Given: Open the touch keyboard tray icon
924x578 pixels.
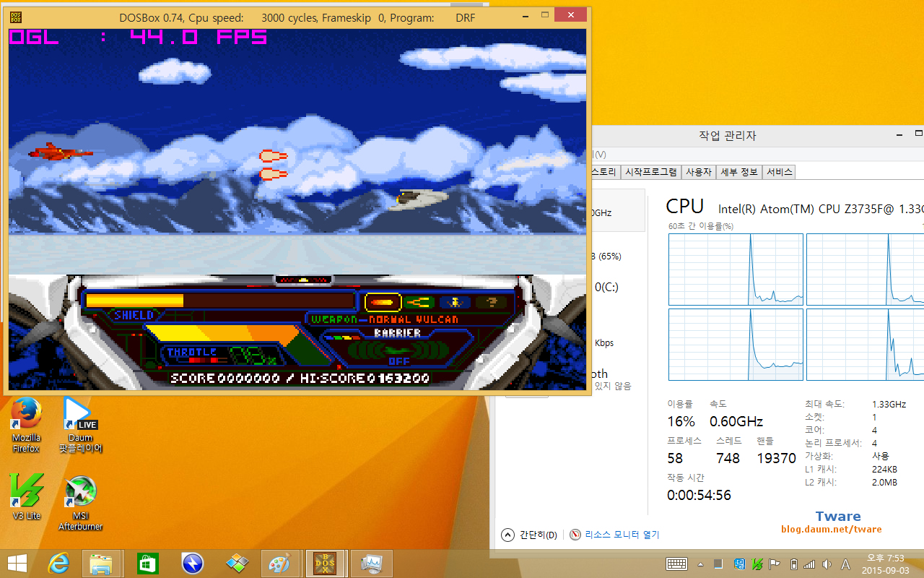Looking at the screenshot, I should pyautogui.click(x=676, y=564).
